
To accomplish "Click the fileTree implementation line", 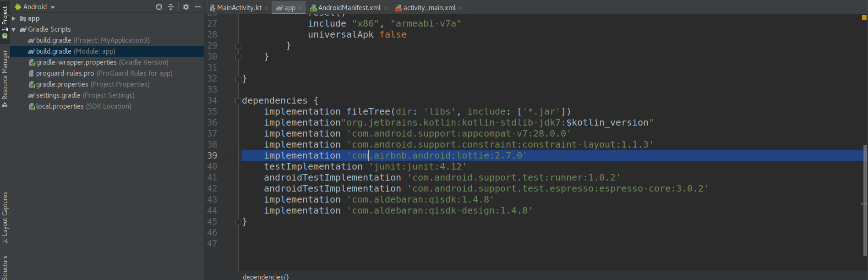I will (x=417, y=111).
